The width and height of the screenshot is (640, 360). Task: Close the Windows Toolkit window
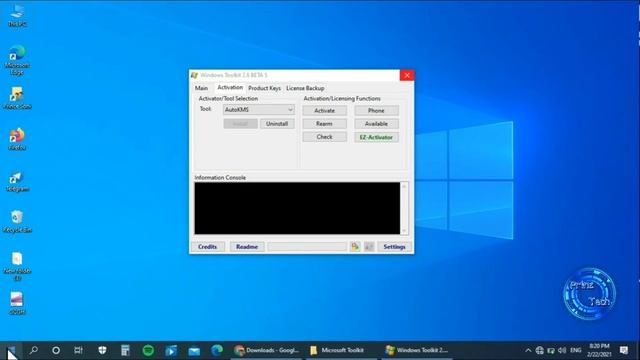pos(407,75)
